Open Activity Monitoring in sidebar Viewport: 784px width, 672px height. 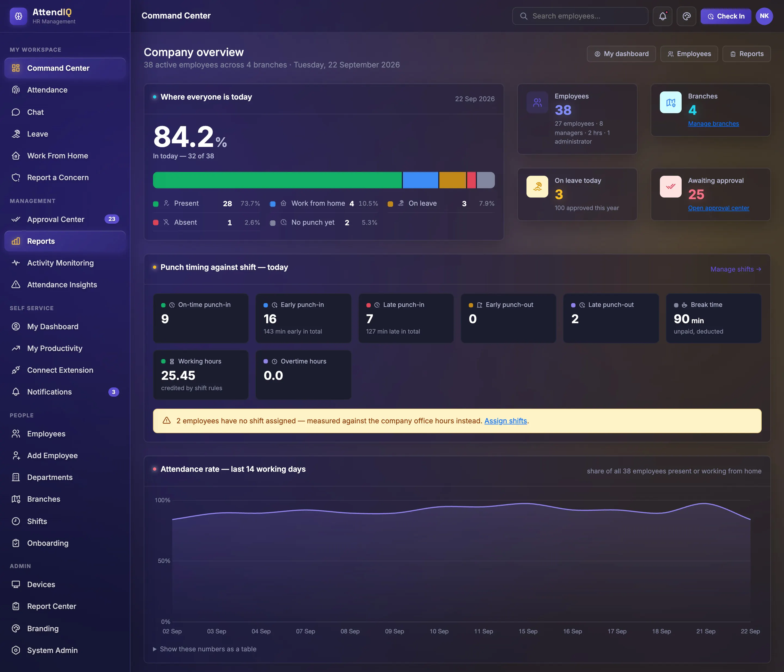tap(65, 263)
